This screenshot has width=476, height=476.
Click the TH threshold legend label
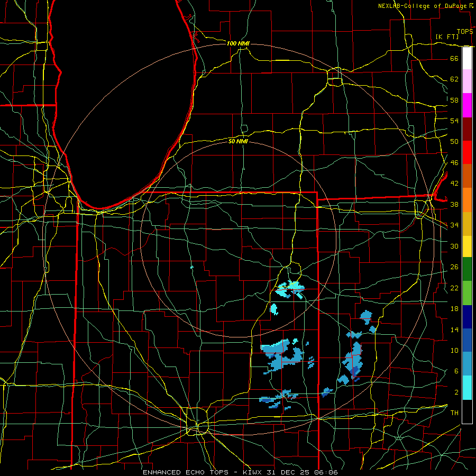[454, 413]
